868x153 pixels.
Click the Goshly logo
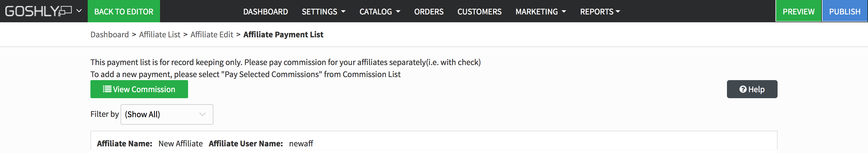click(38, 11)
